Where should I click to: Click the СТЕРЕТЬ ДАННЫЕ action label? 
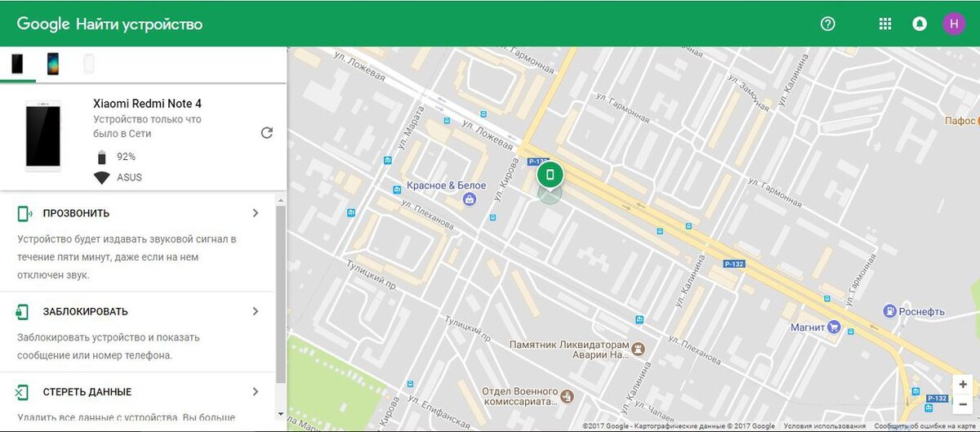tap(87, 392)
